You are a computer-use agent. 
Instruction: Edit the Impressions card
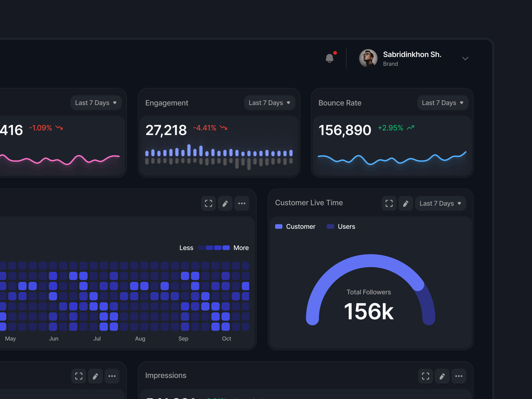pyautogui.click(x=442, y=376)
